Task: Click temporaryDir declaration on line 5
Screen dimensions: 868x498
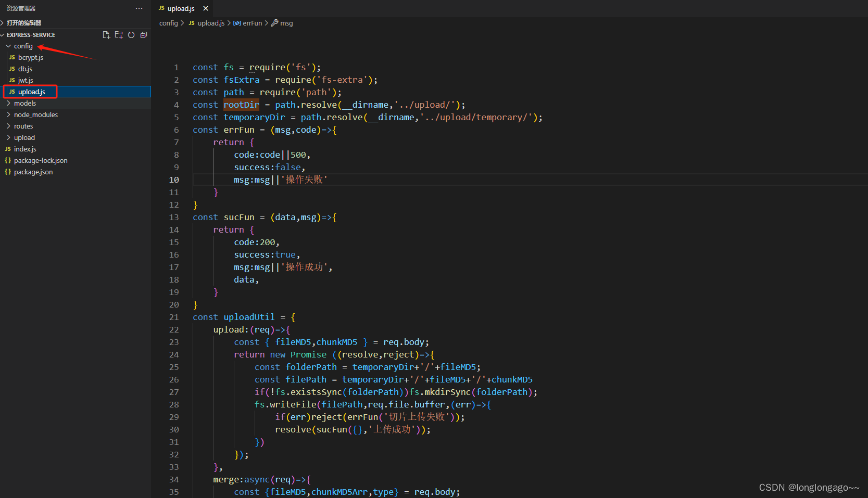Action: (x=254, y=117)
